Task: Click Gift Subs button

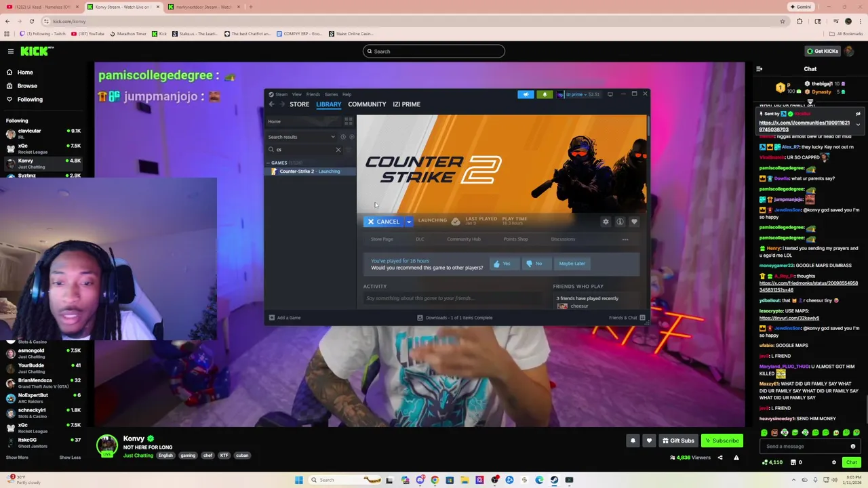Action: [x=678, y=441]
